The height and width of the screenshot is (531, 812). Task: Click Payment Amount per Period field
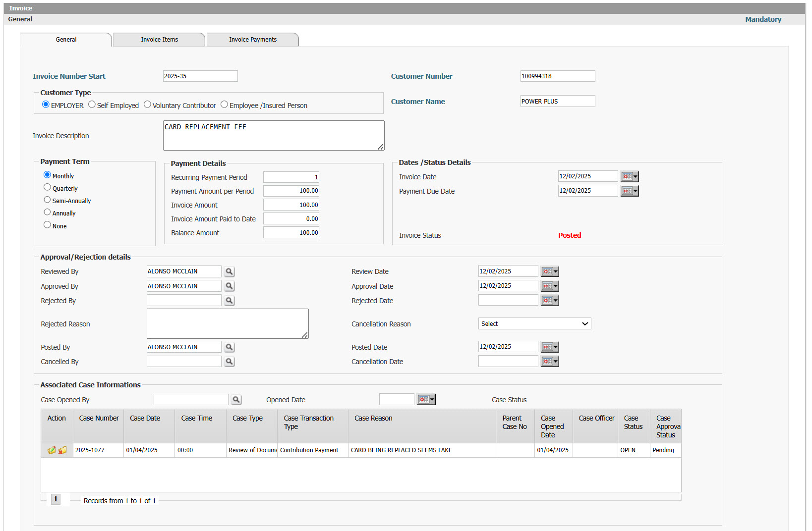[x=291, y=191]
